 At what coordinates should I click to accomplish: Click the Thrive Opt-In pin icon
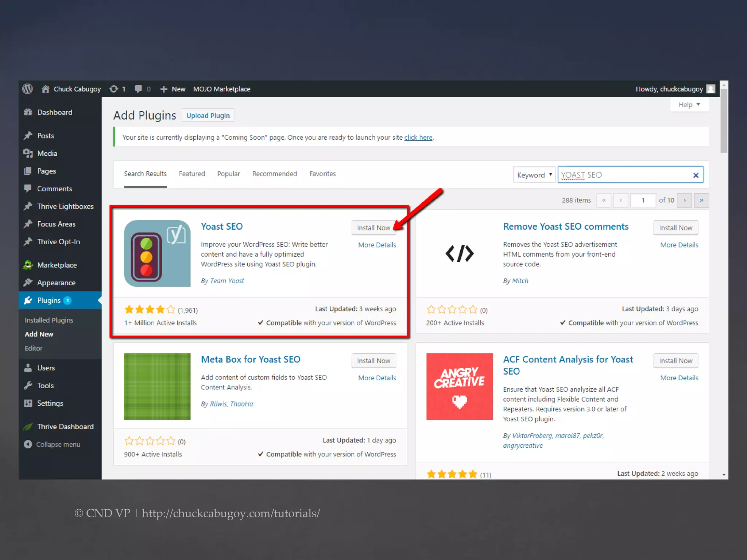click(28, 242)
